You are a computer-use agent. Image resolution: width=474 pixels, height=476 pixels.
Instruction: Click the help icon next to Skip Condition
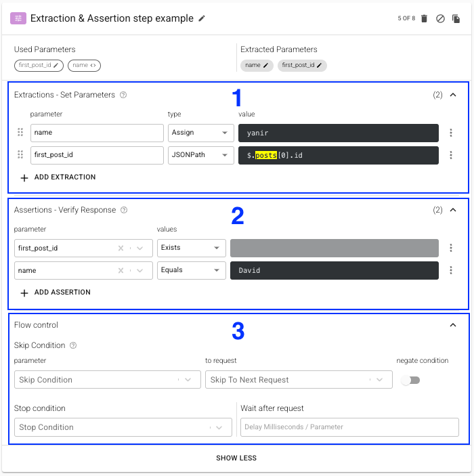[x=73, y=345]
